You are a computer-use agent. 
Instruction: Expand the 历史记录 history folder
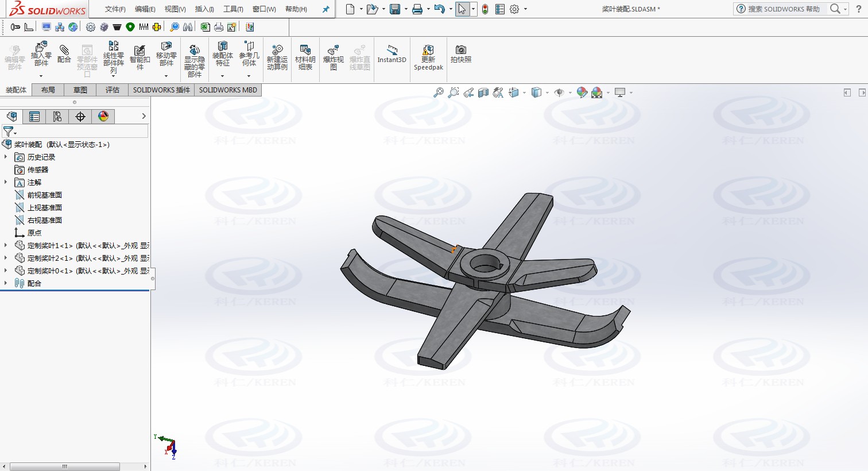(6, 157)
